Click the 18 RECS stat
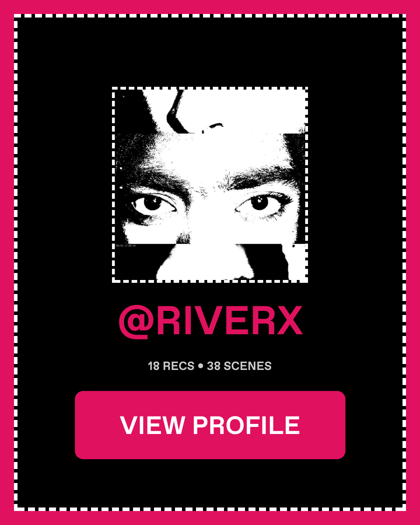The image size is (420, 525). pos(171,366)
